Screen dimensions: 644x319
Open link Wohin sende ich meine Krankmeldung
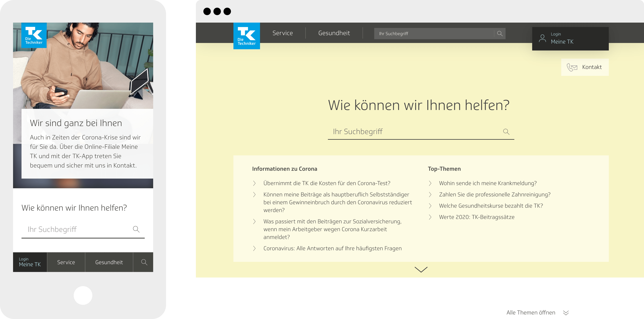(488, 183)
